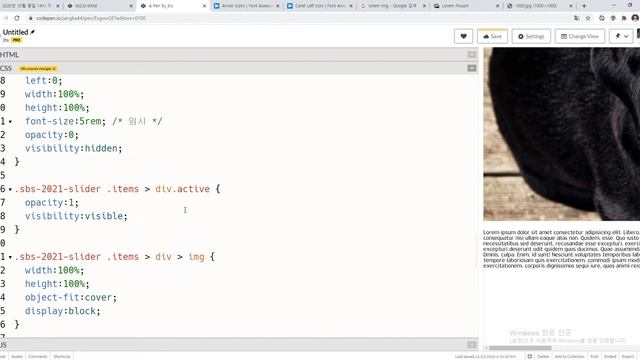
Task: Dismiss the unsaved changes badge in CSS header
Action: [x=54, y=69]
